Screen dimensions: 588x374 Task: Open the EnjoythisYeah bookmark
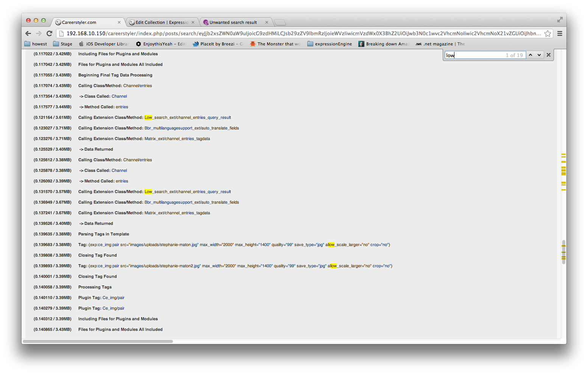160,44
